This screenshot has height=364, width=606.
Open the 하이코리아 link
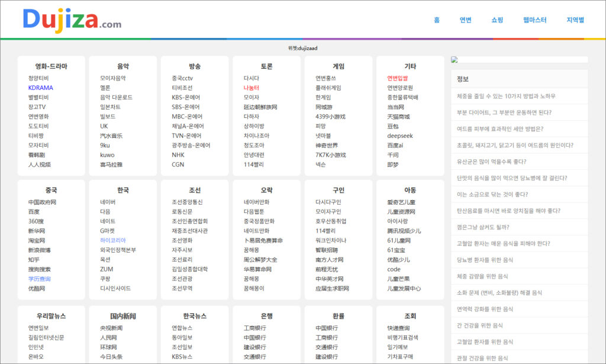pyautogui.click(x=113, y=240)
